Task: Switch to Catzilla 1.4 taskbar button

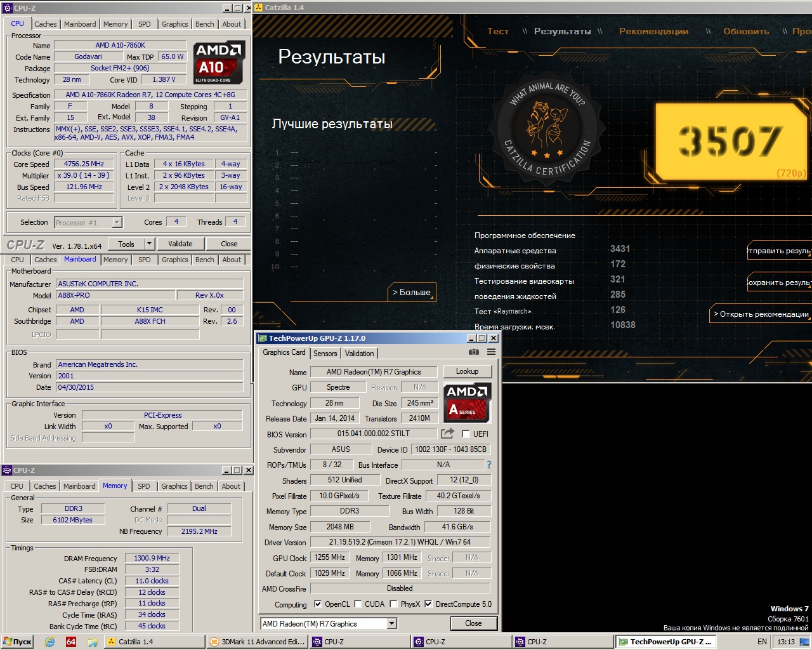Action: (x=154, y=642)
